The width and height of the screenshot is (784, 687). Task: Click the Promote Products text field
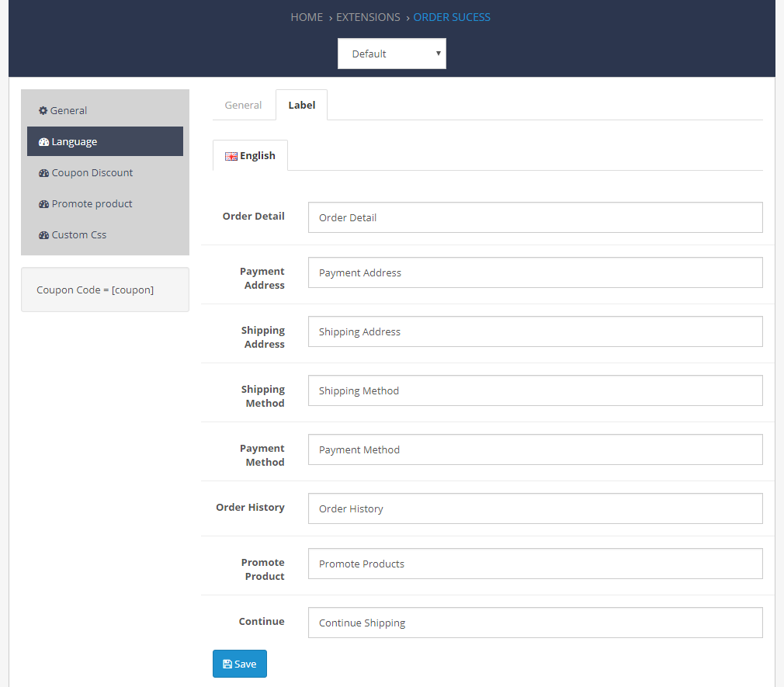tap(535, 564)
